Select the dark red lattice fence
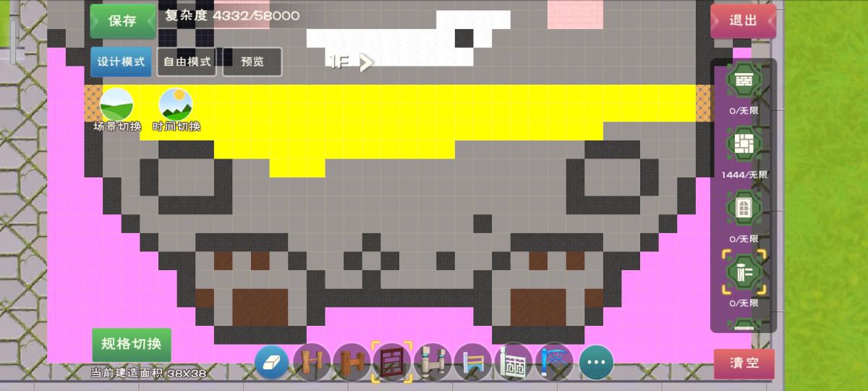The width and height of the screenshot is (868, 391). pyautogui.click(x=393, y=362)
